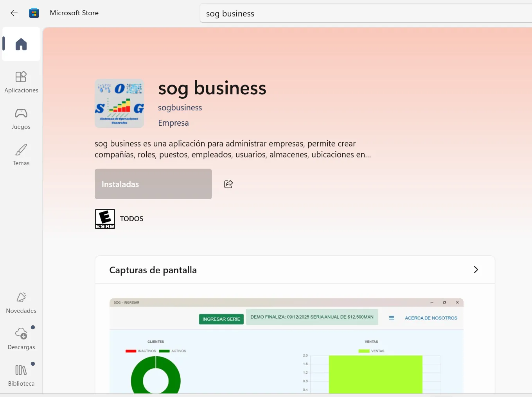Open Biblioteca in sidebar
The height and width of the screenshot is (397, 532).
[21, 375]
